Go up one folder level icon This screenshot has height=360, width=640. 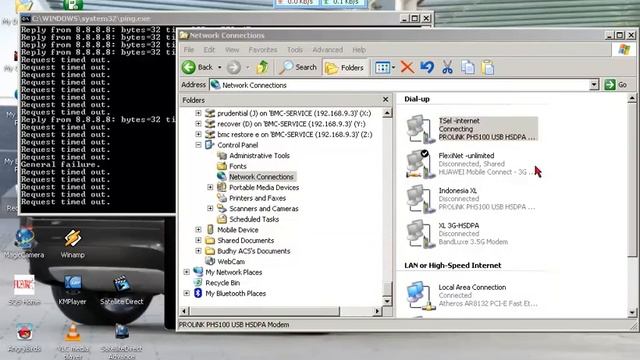click(x=262, y=67)
